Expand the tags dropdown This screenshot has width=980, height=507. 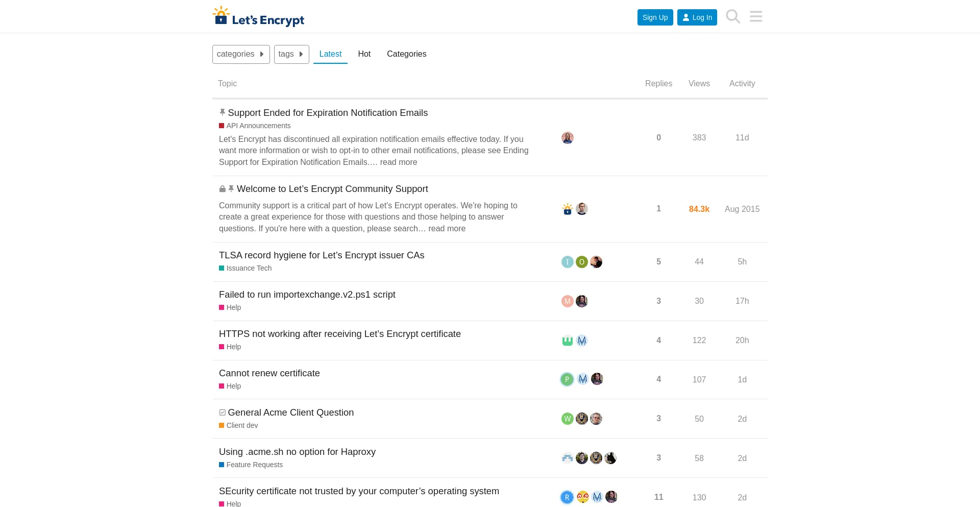[x=291, y=54]
